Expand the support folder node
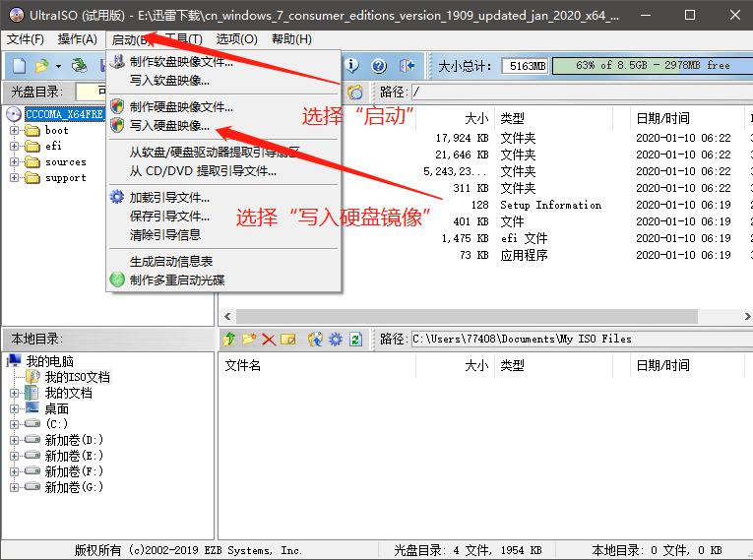753x560 pixels. click(x=14, y=178)
